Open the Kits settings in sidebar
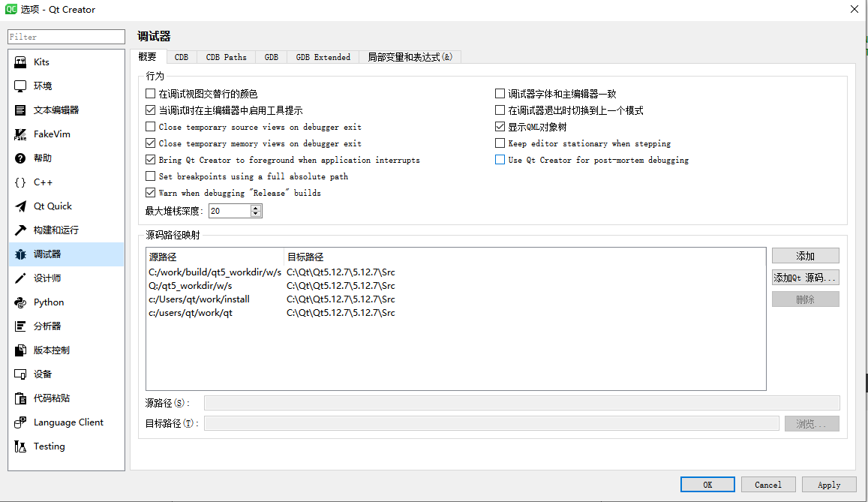This screenshot has width=868, height=502. click(43, 62)
